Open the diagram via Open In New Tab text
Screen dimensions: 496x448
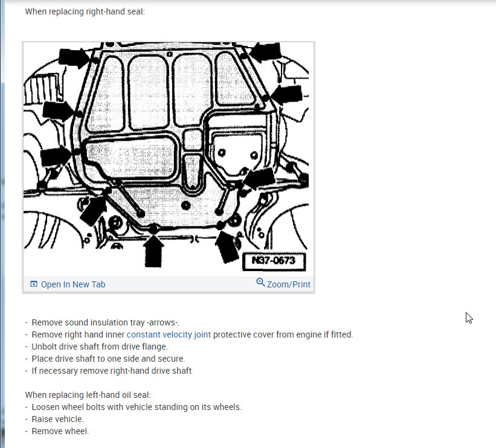[73, 284]
